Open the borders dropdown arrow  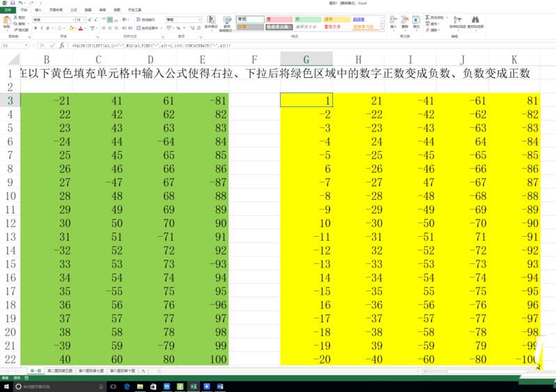click(x=64, y=28)
